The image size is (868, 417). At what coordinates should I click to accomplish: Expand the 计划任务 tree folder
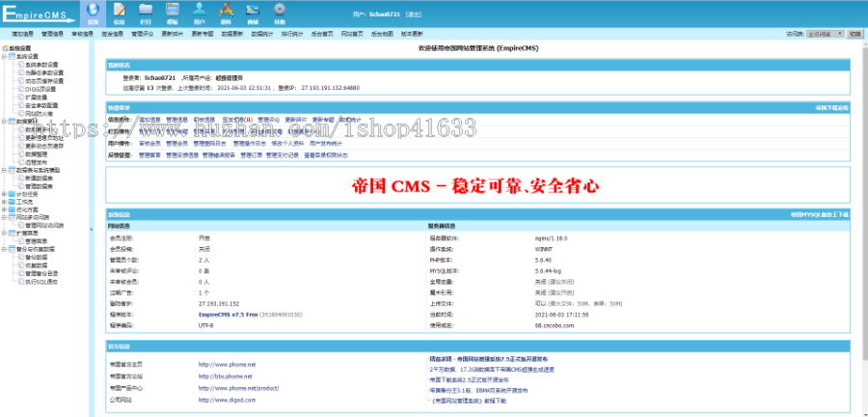[5, 194]
